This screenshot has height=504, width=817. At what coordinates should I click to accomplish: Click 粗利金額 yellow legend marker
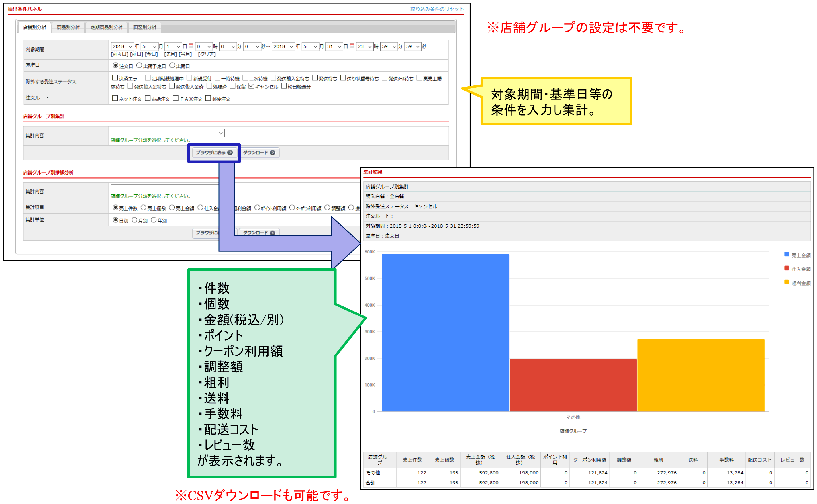[x=786, y=282]
